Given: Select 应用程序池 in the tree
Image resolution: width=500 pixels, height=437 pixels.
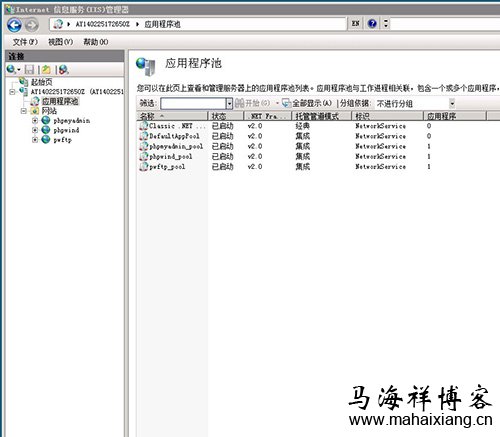Looking at the screenshot, I should (60, 101).
